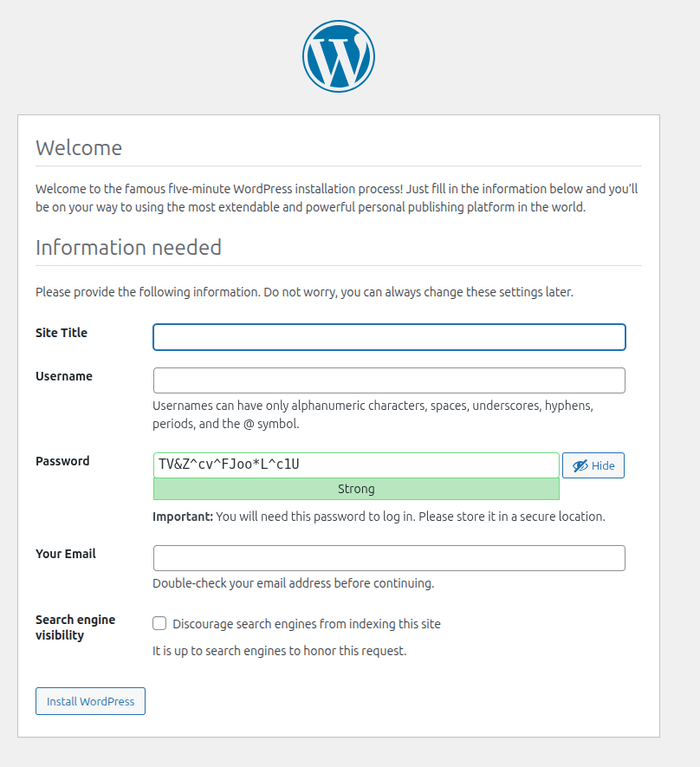Viewport: 700px width, 767px height.
Task: Click the Welcome heading
Action: [x=79, y=148]
